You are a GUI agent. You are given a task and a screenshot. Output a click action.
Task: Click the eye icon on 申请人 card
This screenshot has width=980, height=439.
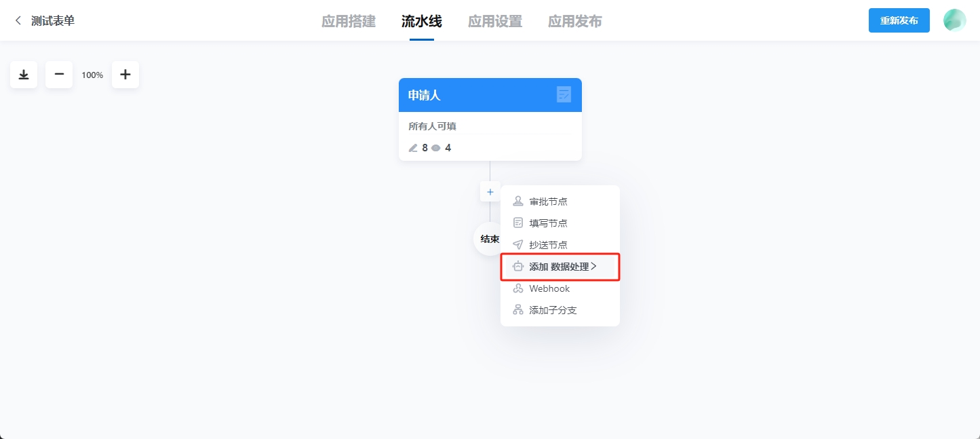pyautogui.click(x=436, y=147)
